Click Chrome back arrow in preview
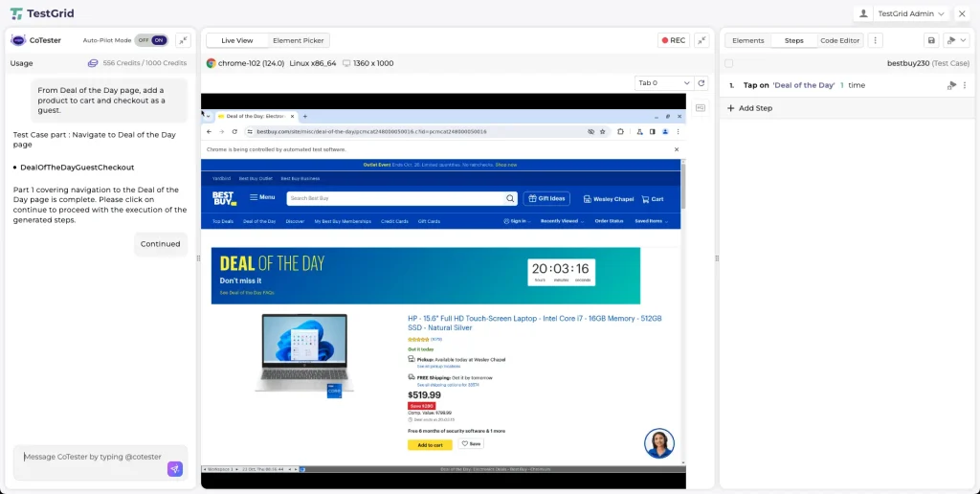Viewport: 980px width, 494px height. click(x=210, y=132)
